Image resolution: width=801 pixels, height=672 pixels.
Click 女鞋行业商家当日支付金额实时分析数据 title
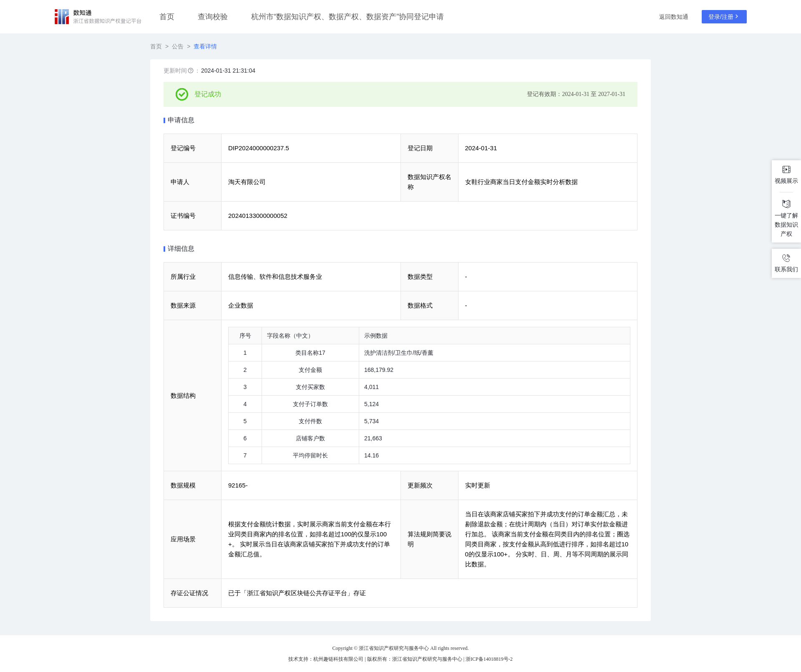click(521, 182)
